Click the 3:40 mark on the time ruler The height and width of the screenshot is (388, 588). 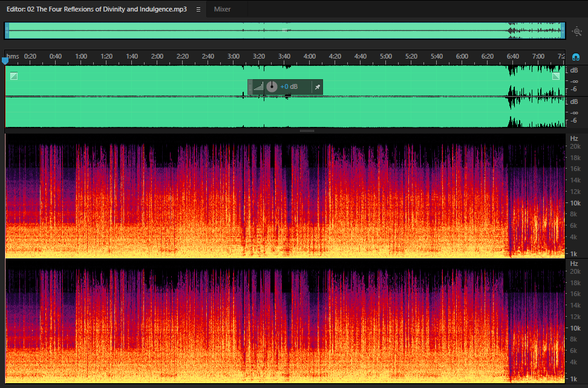point(284,56)
